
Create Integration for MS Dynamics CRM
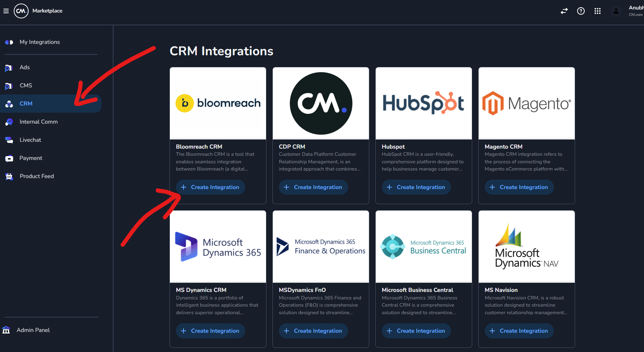(210, 331)
